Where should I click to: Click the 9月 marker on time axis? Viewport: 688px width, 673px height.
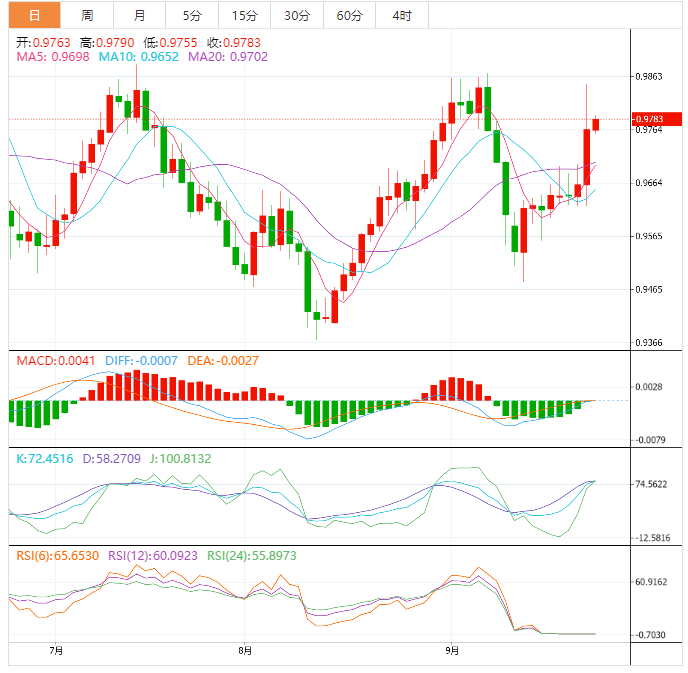click(x=452, y=651)
